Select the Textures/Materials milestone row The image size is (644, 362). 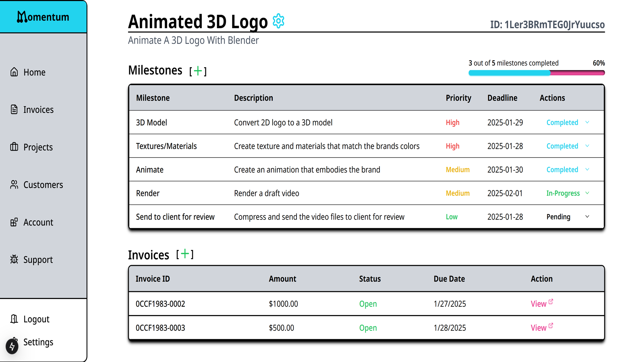pyautogui.click(x=166, y=146)
